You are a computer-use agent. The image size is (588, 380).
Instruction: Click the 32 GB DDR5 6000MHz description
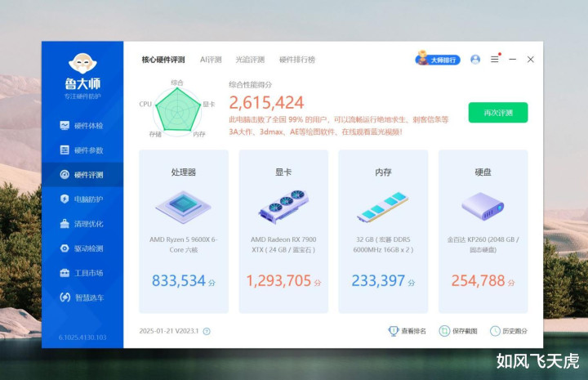383,244
